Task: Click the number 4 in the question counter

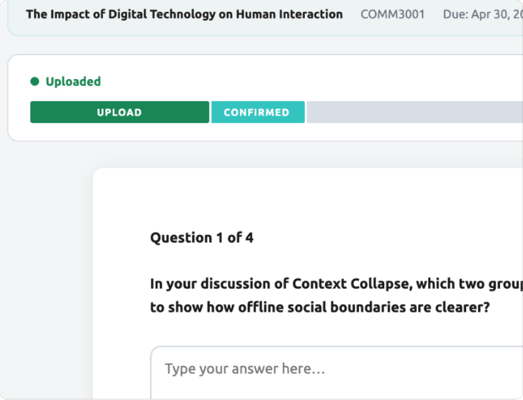Action: coord(249,238)
